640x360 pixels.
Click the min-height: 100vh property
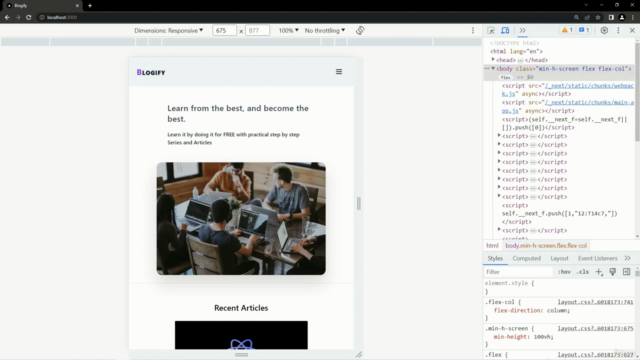pyautogui.click(x=524, y=337)
